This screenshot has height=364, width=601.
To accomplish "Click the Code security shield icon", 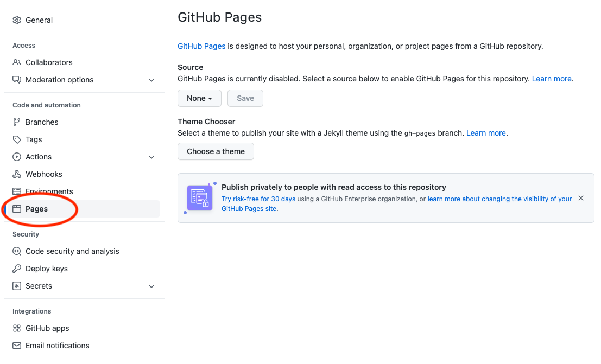I will click(x=16, y=251).
